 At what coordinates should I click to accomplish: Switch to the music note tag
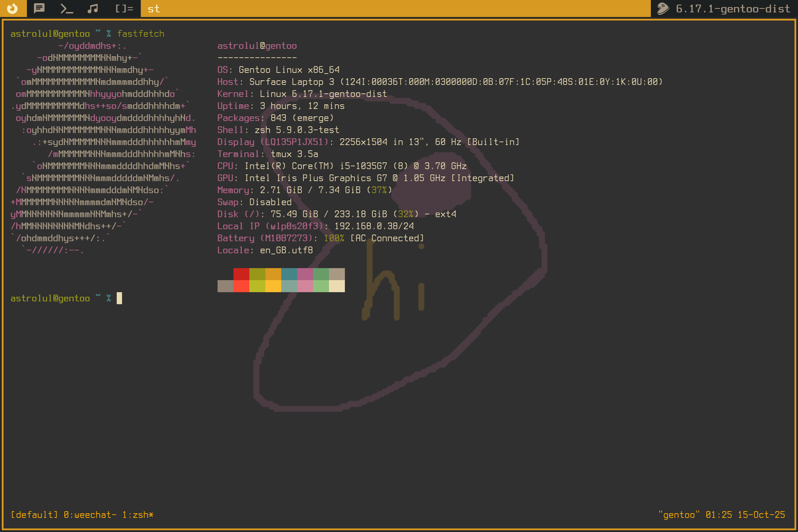pos(93,8)
